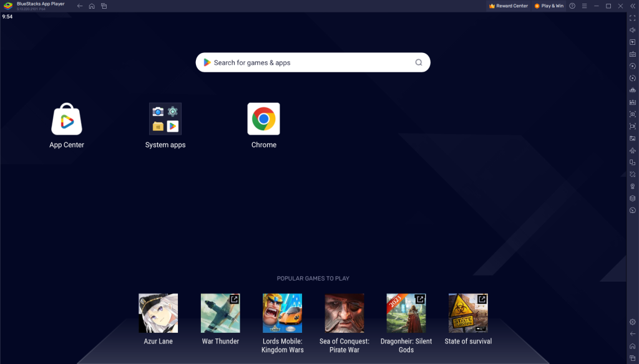Click the 'Dragonheir: Silent Gods' label
639x364 pixels.
pyautogui.click(x=406, y=345)
